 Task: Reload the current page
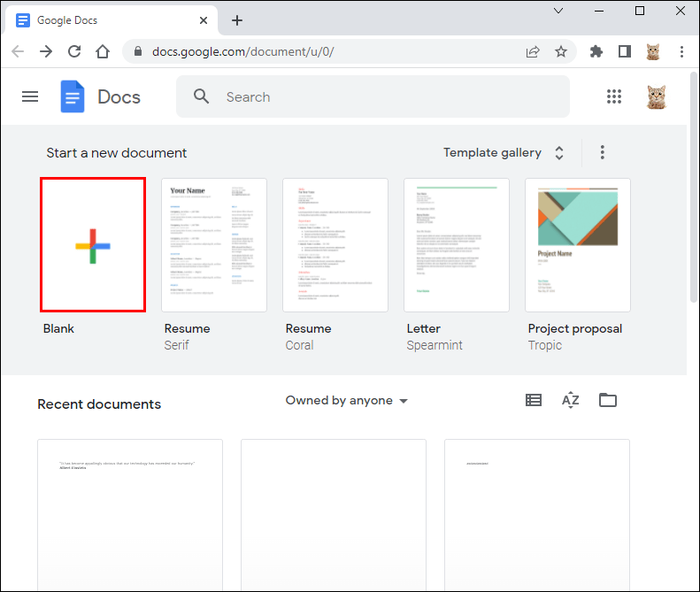pyautogui.click(x=74, y=51)
